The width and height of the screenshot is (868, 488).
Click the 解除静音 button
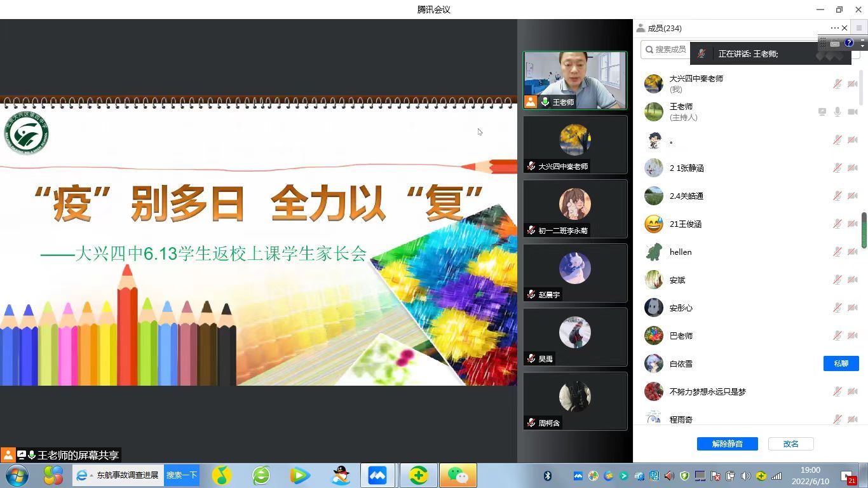click(727, 444)
